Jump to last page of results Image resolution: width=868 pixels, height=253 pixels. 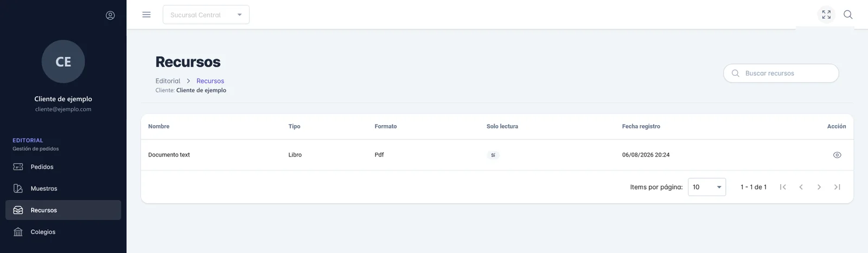[x=837, y=187]
